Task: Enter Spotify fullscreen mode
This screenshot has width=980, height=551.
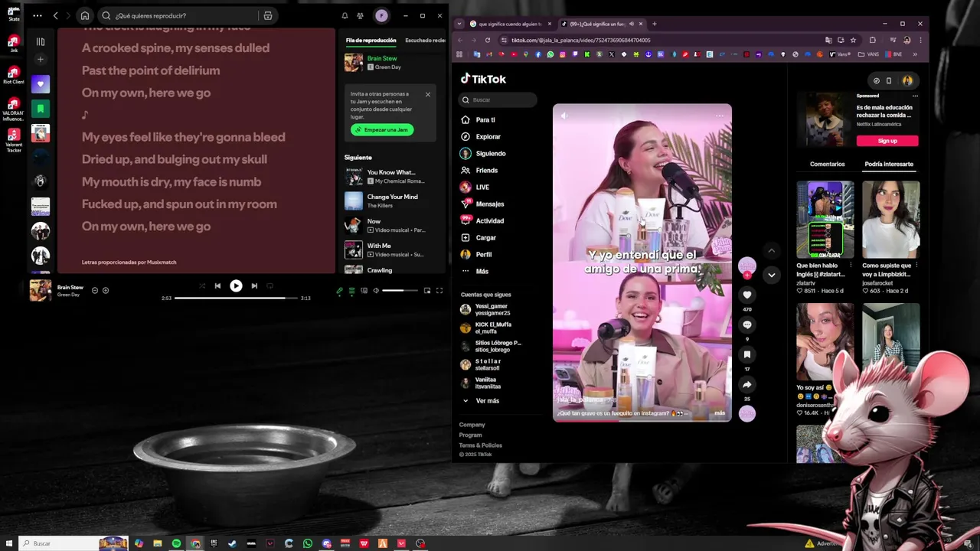Action: tap(439, 291)
